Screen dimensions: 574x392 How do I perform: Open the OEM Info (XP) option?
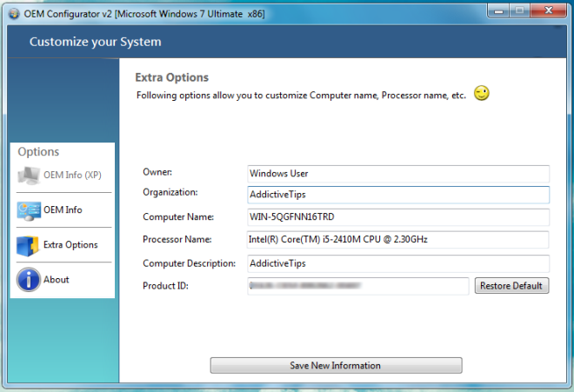pos(72,175)
